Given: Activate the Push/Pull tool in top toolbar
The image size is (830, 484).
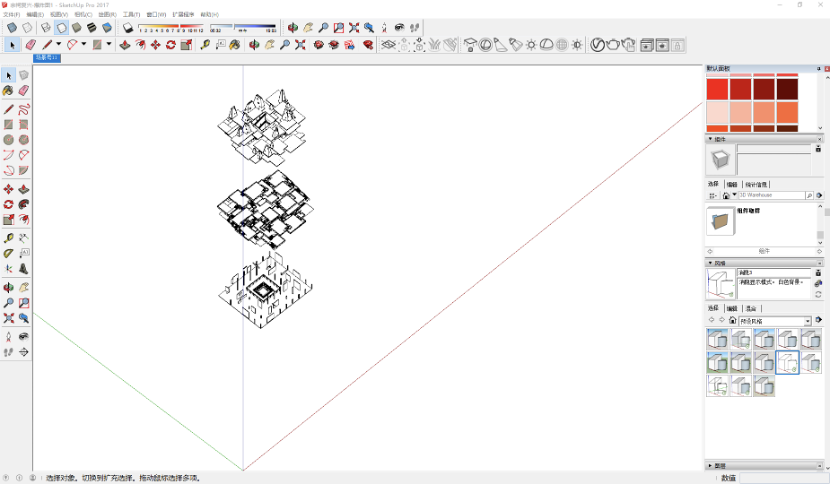Looking at the screenshot, I should [125, 45].
